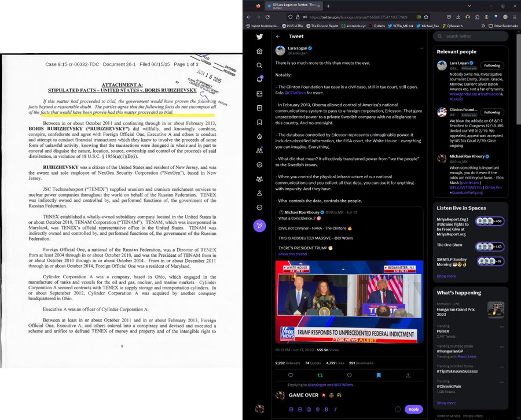Open #TipsToEnsureSuccess trend options
The image size is (521, 420).
[502, 367]
